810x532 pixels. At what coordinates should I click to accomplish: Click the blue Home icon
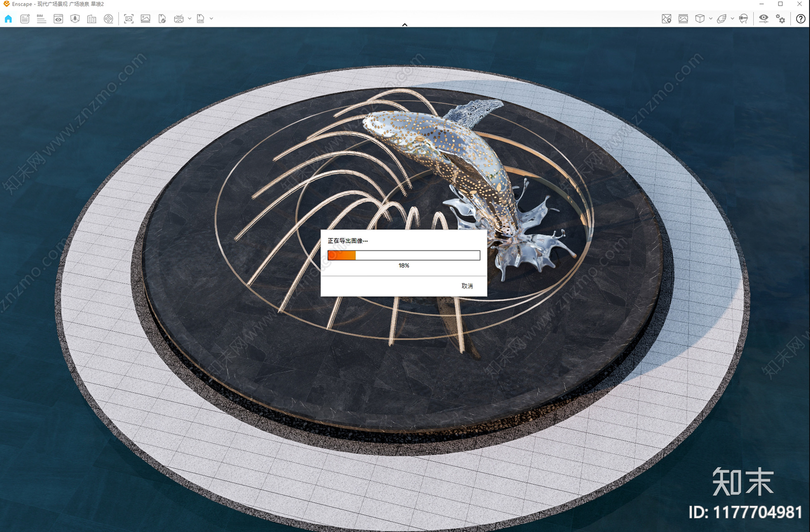click(8, 19)
